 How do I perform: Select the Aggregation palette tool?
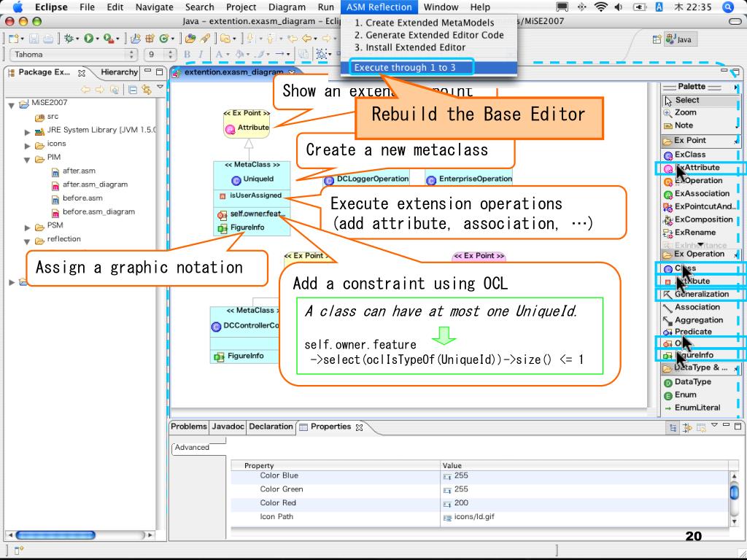point(693,320)
